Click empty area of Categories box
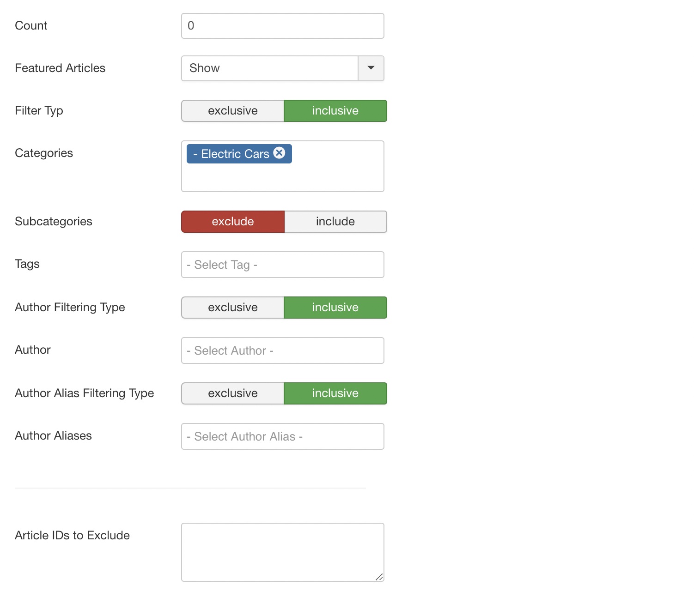The height and width of the screenshot is (616, 694). 283,178
